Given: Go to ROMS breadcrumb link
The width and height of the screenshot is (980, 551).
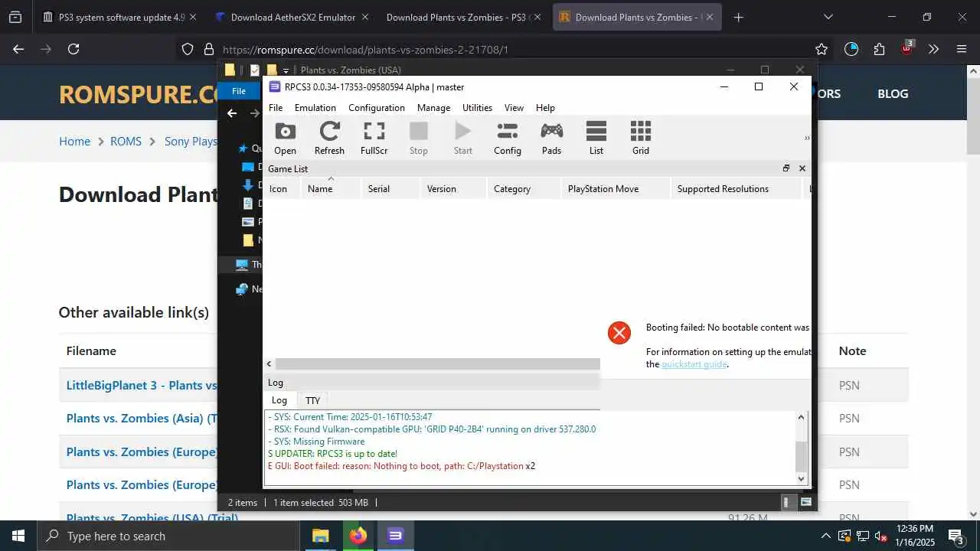Looking at the screenshot, I should 126,142.
